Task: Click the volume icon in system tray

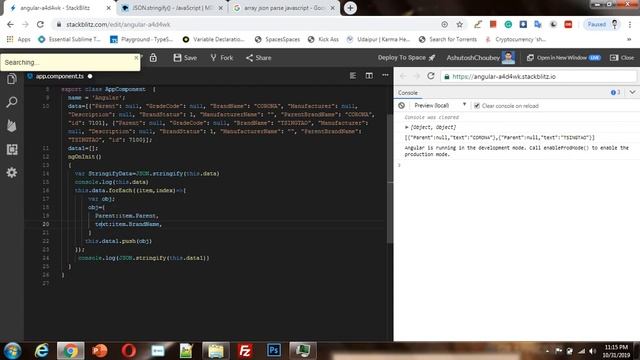Action: [592, 351]
